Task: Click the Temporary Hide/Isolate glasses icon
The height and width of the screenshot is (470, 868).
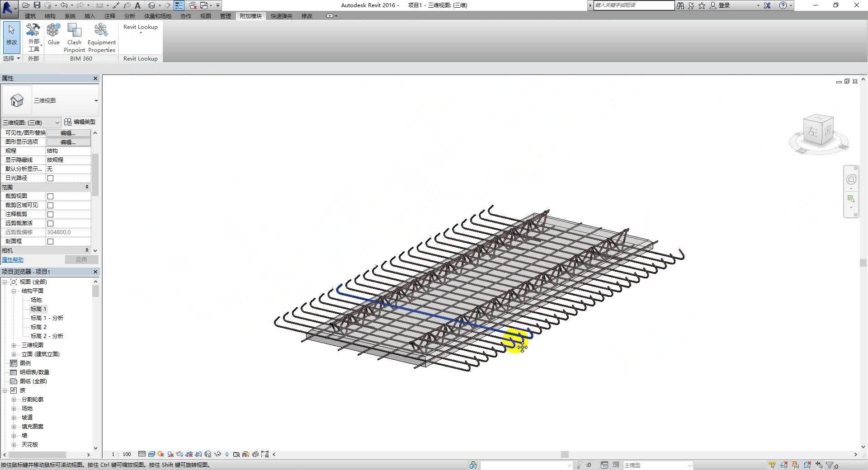Action: (217, 454)
